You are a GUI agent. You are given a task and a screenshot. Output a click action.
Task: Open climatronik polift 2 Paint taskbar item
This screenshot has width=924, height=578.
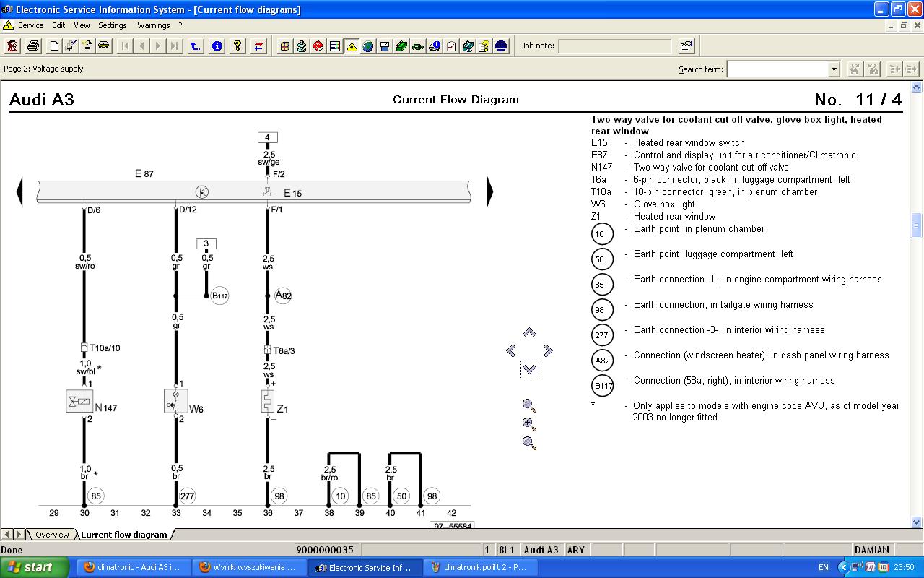[x=479, y=567]
